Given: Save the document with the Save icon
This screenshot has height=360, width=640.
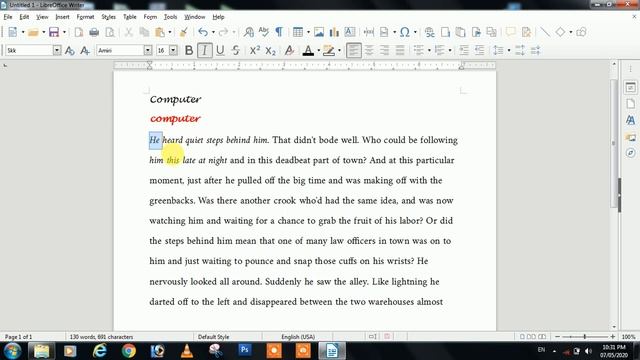Looking at the screenshot, I should [x=54, y=32].
